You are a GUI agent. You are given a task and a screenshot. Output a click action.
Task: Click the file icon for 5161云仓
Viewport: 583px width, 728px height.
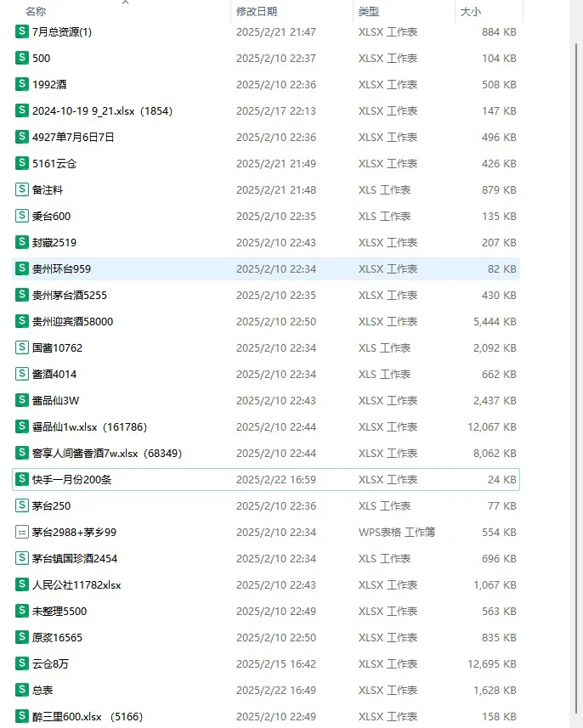point(22,163)
